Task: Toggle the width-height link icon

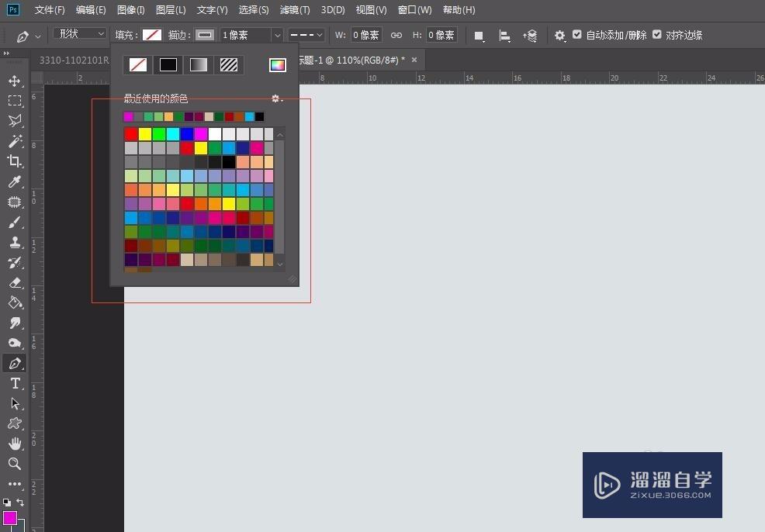Action: pos(396,36)
